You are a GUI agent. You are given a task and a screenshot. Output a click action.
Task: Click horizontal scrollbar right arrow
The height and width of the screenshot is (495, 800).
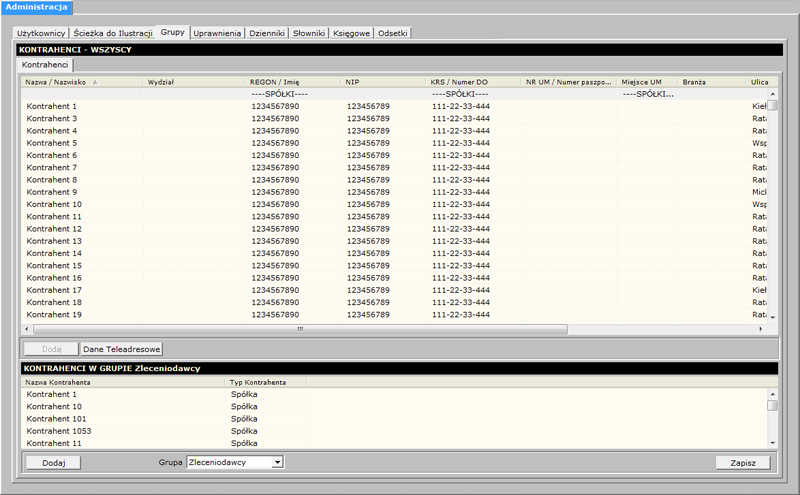click(761, 329)
